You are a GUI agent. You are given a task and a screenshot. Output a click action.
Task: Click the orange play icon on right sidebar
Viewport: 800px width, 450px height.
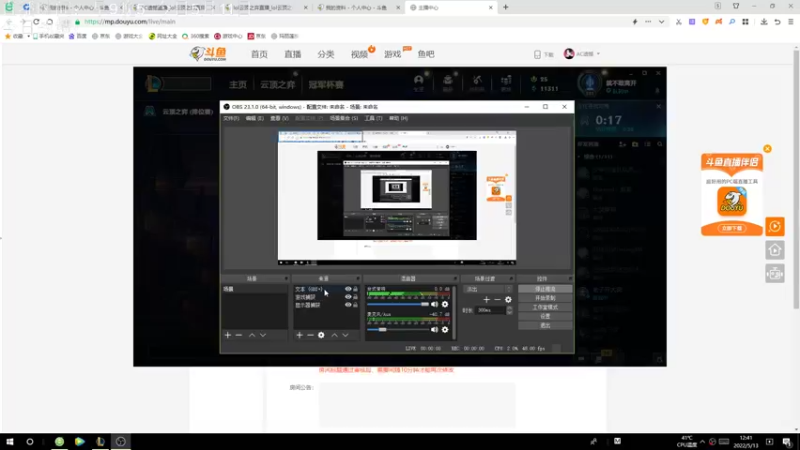pos(774,227)
